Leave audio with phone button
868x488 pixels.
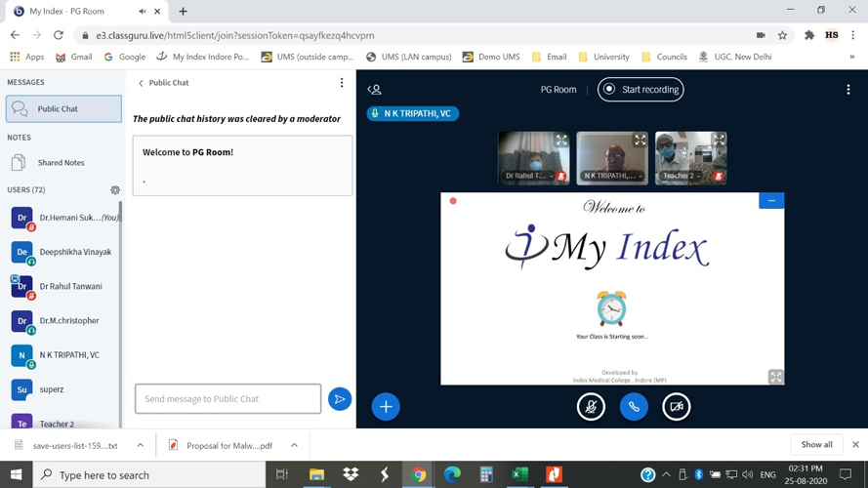pos(634,407)
